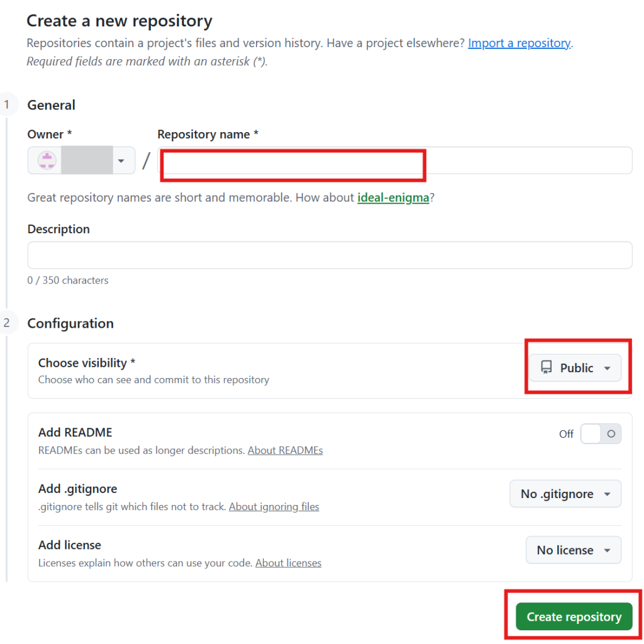
Task: Click the owner avatar icon
Action: pyautogui.click(x=47, y=160)
